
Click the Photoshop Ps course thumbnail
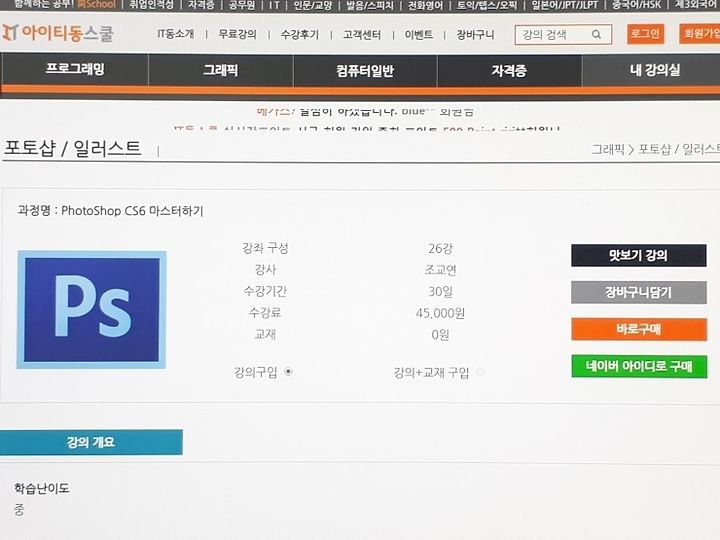(x=91, y=309)
